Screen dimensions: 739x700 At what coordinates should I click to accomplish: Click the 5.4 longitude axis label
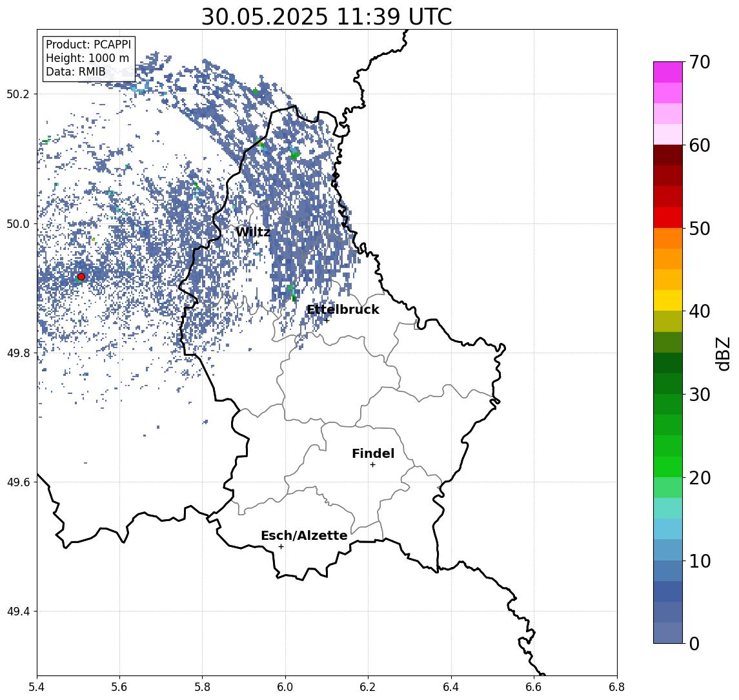37,687
